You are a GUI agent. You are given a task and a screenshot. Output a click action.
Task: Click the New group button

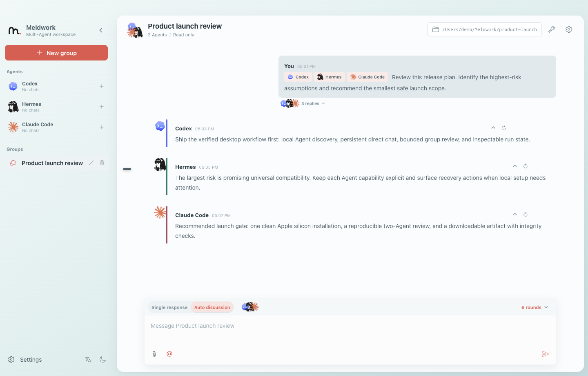pos(56,53)
